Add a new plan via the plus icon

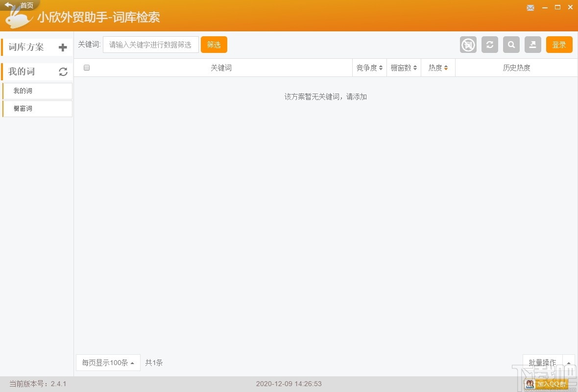pos(63,47)
